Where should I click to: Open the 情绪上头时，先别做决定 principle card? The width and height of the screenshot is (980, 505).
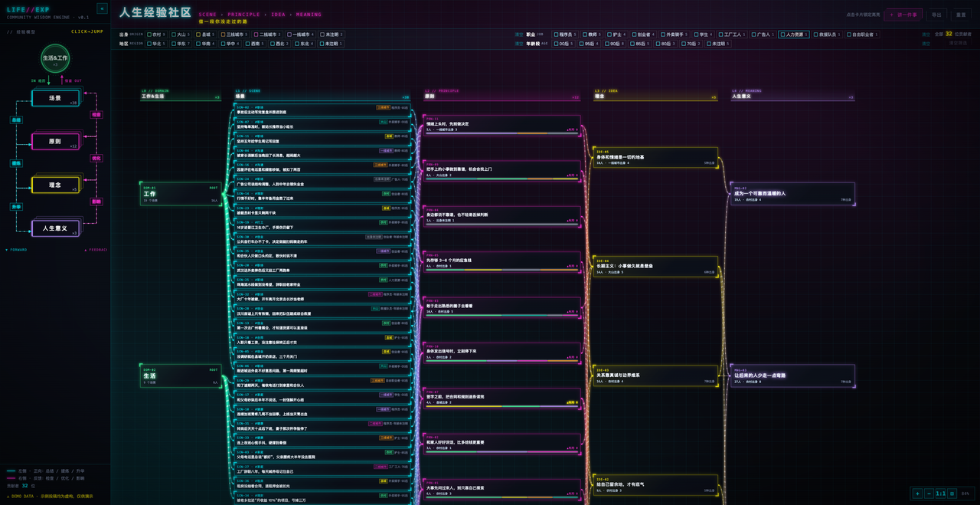(502, 125)
